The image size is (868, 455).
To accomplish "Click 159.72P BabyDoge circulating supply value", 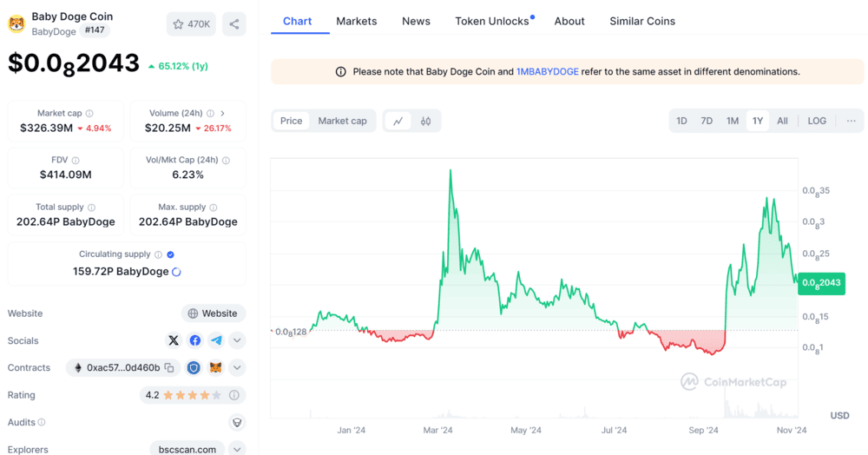I will click(x=121, y=272).
